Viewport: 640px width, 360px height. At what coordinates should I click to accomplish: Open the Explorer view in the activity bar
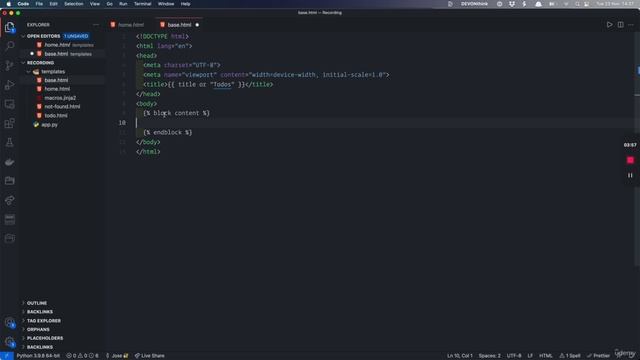(9, 27)
